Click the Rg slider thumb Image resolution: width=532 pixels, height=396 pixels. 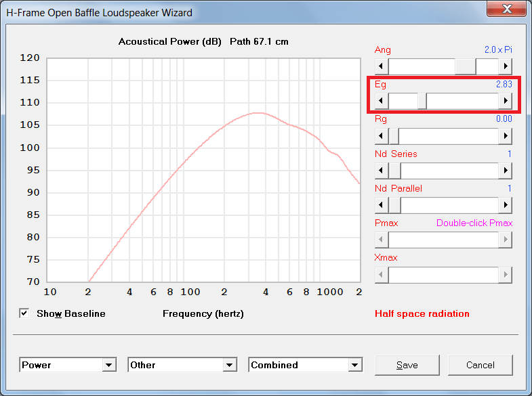pos(394,136)
